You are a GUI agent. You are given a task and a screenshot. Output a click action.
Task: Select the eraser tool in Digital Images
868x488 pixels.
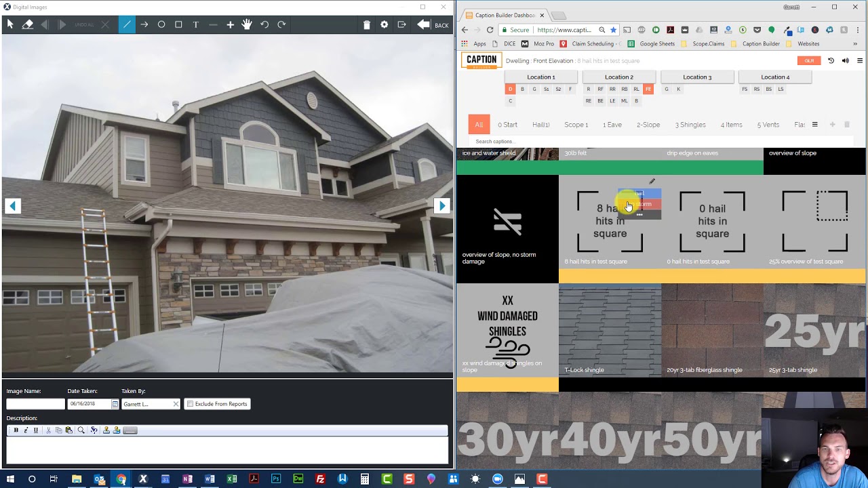click(x=28, y=24)
